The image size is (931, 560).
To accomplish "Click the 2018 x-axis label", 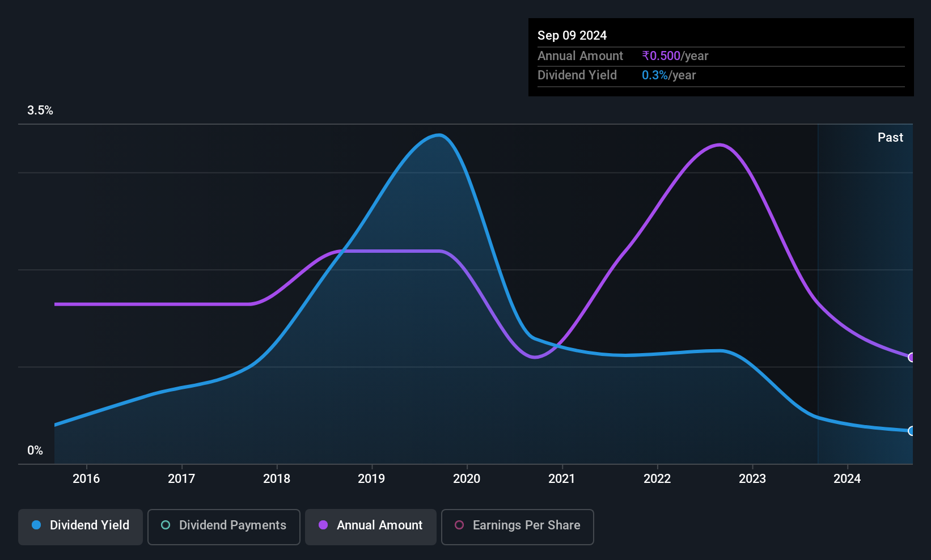I will 277,479.
